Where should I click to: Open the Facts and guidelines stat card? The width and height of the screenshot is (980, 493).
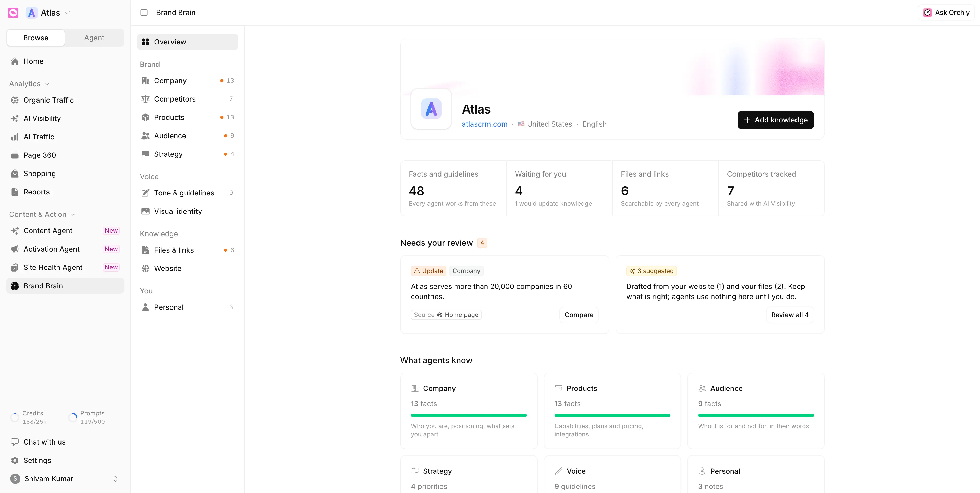click(x=454, y=188)
